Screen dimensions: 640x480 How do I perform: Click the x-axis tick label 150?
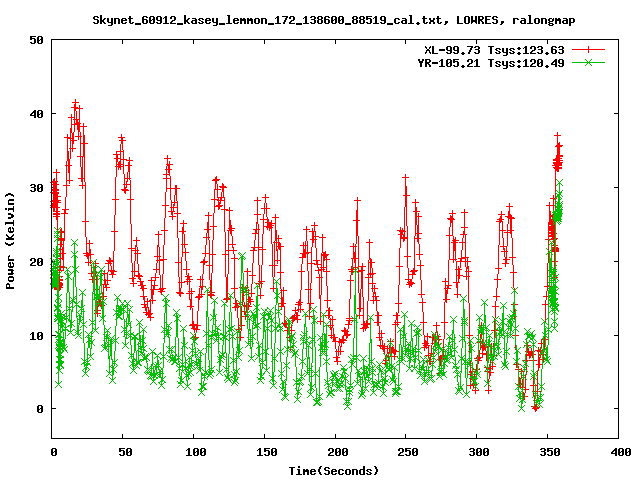click(x=267, y=452)
